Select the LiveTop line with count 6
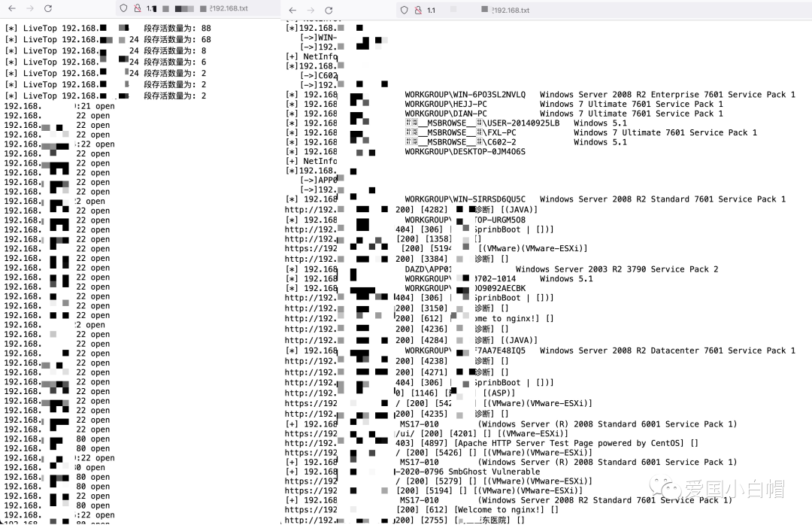Screen dimensions: 812x525 106,62
